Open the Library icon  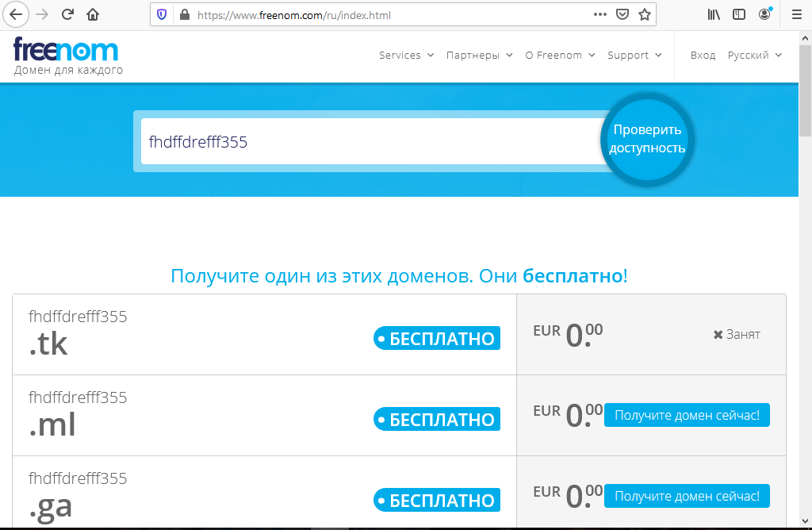pyautogui.click(x=714, y=14)
